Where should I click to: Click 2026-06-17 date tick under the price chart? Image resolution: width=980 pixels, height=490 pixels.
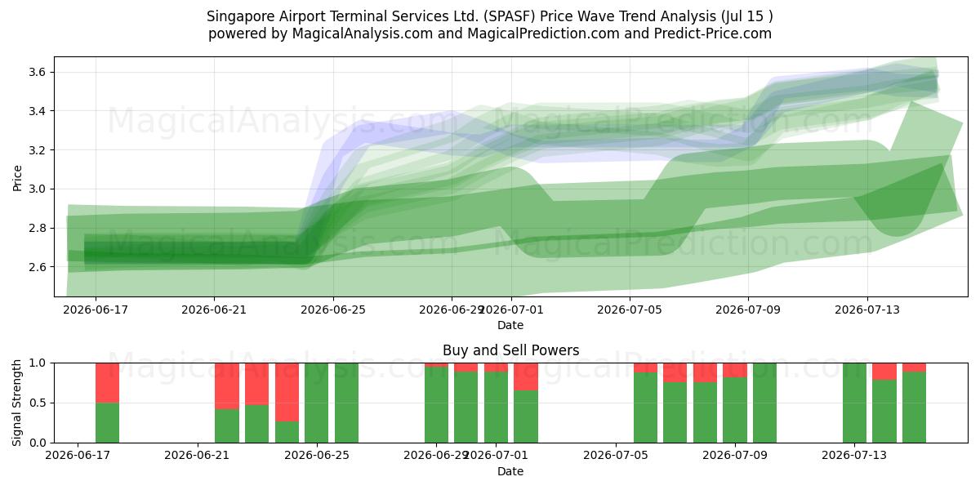tap(96, 310)
